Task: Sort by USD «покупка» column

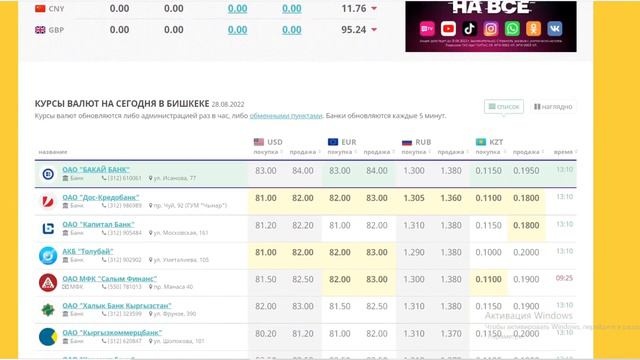Action: tap(268, 152)
